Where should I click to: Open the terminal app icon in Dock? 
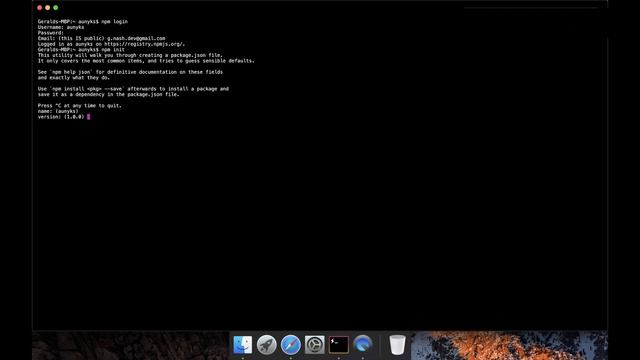(x=339, y=345)
